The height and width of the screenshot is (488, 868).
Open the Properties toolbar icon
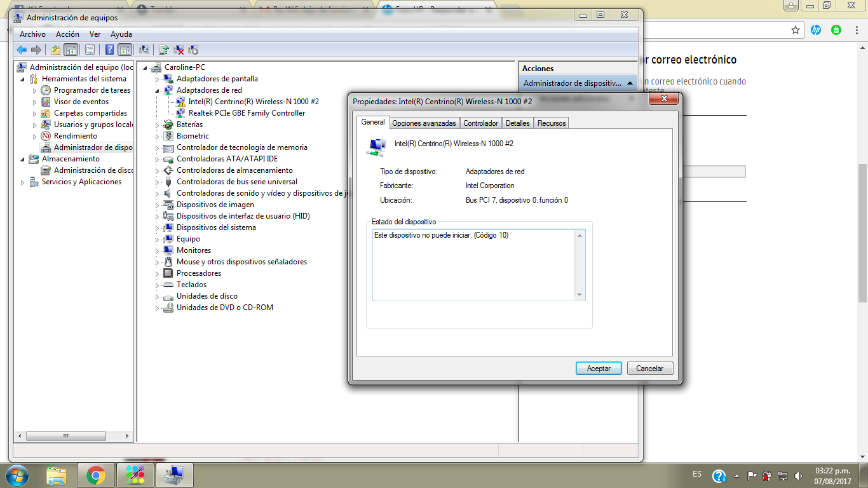tap(90, 50)
